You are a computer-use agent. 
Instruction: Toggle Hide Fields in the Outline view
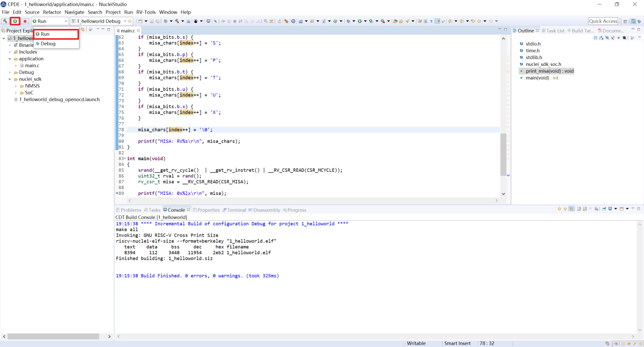[x=607, y=38]
